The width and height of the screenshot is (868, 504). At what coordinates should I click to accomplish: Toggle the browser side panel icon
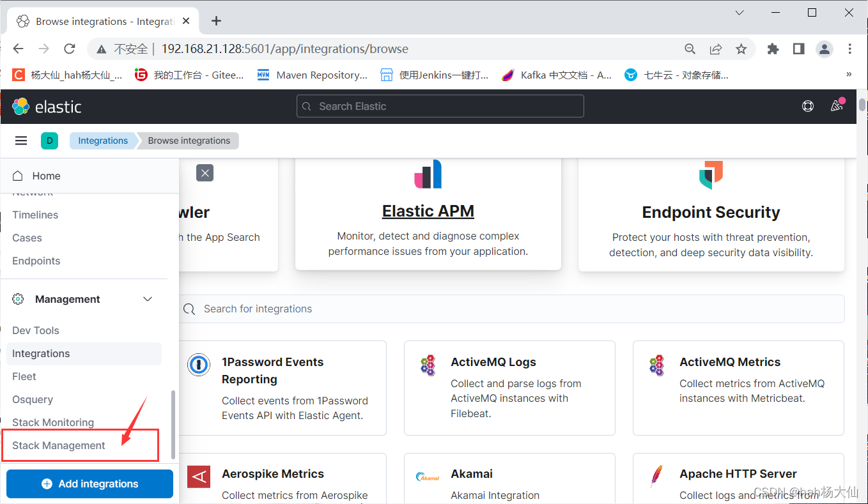[798, 49]
